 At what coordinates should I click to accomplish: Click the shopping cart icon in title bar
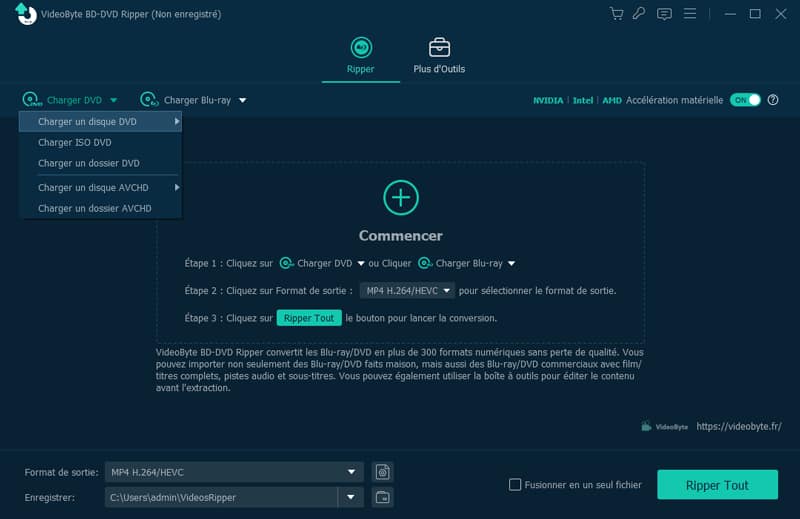(x=616, y=14)
